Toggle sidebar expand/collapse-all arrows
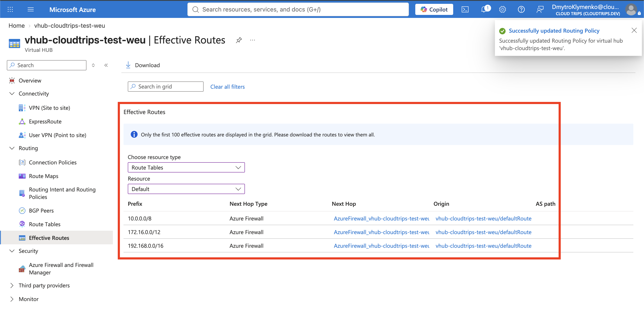 (x=93, y=65)
